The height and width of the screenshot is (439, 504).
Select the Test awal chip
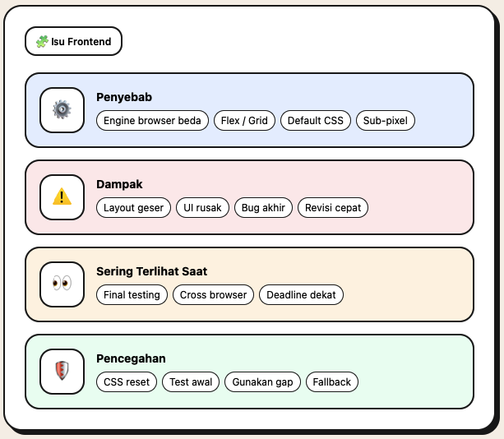tap(191, 382)
